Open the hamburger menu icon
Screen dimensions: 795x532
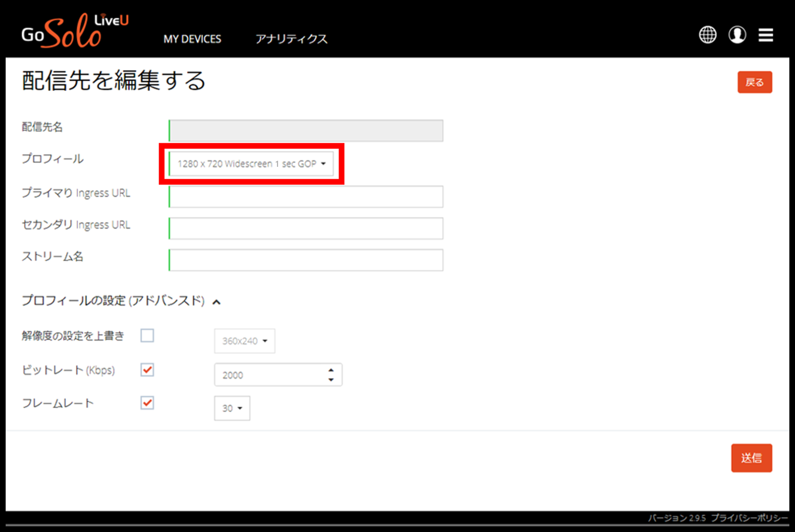click(766, 35)
